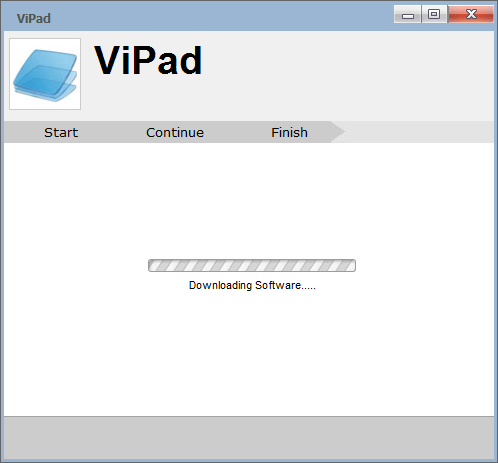Select the Finish step tab
Image resolution: width=498 pixels, height=463 pixels.
289,133
